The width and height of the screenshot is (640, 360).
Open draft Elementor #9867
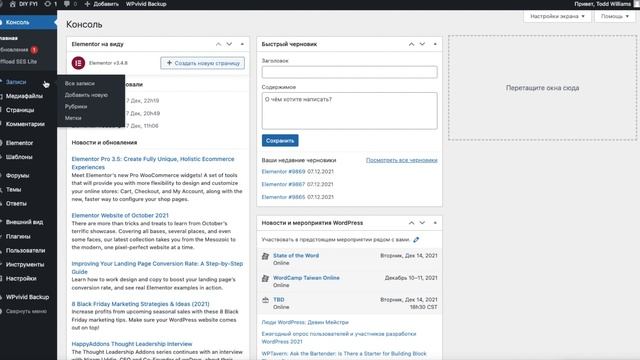click(x=283, y=184)
